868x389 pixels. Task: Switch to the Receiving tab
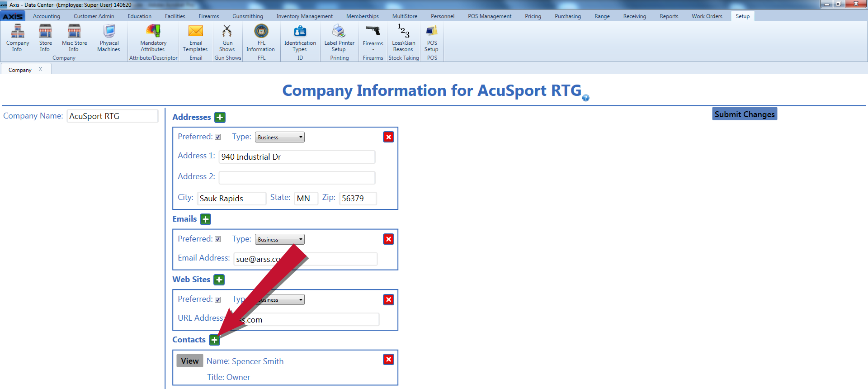point(634,16)
